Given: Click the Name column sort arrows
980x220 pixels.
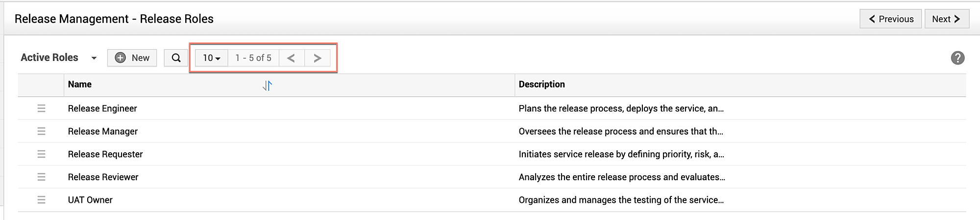Looking at the screenshot, I should (x=267, y=85).
